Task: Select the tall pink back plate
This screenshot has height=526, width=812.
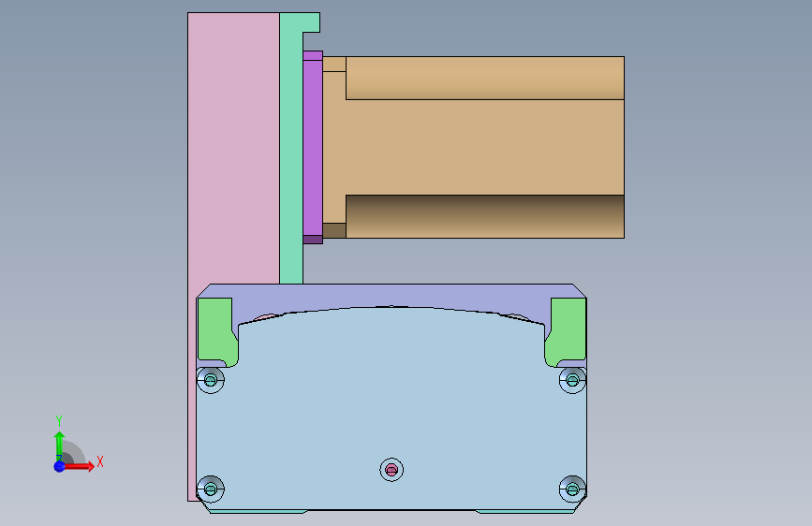Action: [233, 150]
